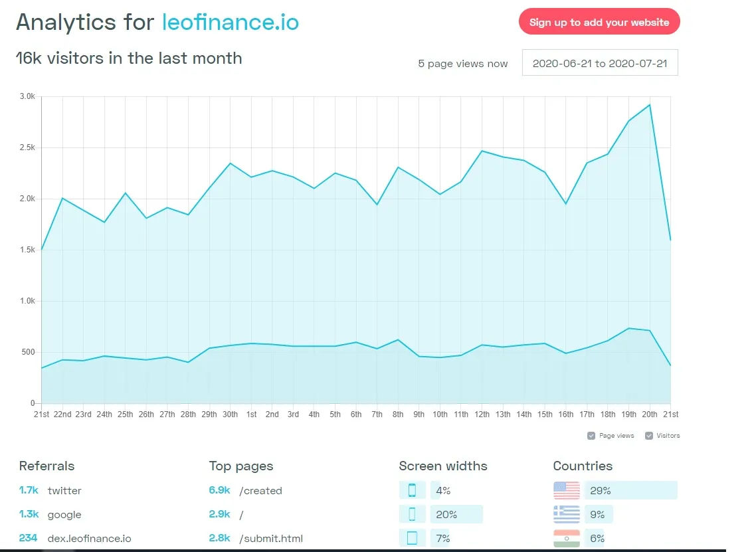Click the 1.7k twitter referral count

(x=29, y=490)
